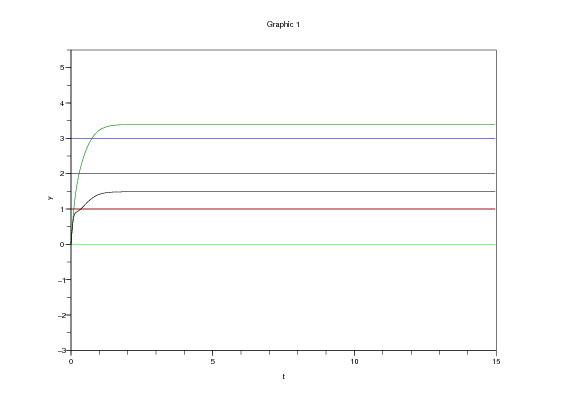
Task: Click the y-axis tick label −2
Action: click(62, 315)
